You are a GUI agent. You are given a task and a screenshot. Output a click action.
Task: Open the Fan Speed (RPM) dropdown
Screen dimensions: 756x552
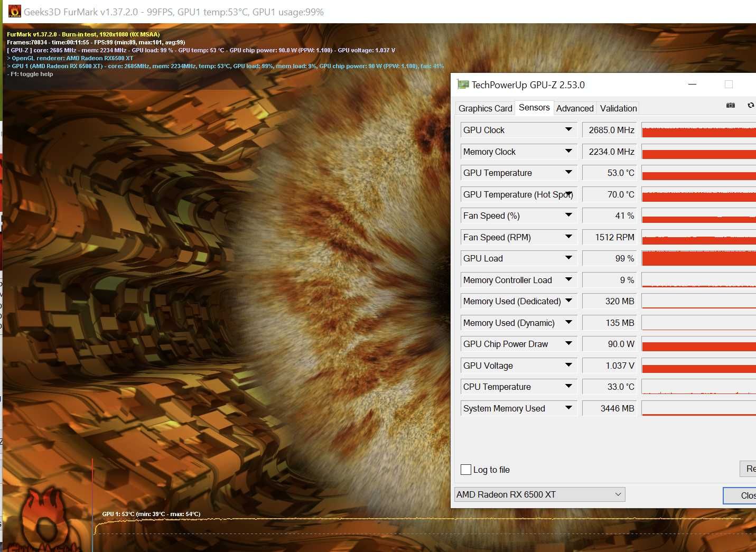point(568,237)
